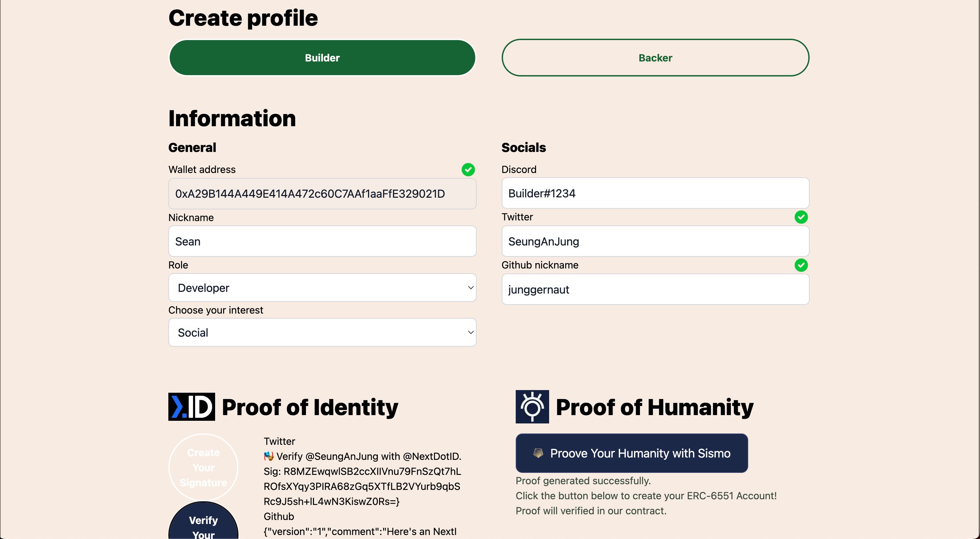
Task: Click the Github JSON version comment text
Action: pyautogui.click(x=360, y=531)
